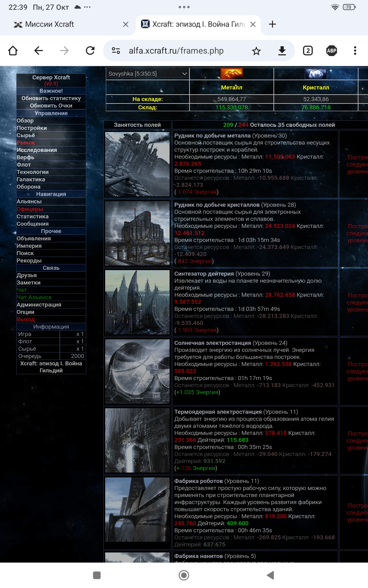Tap the browser home icon
This screenshot has height=588, width=368.
(x=13, y=51)
